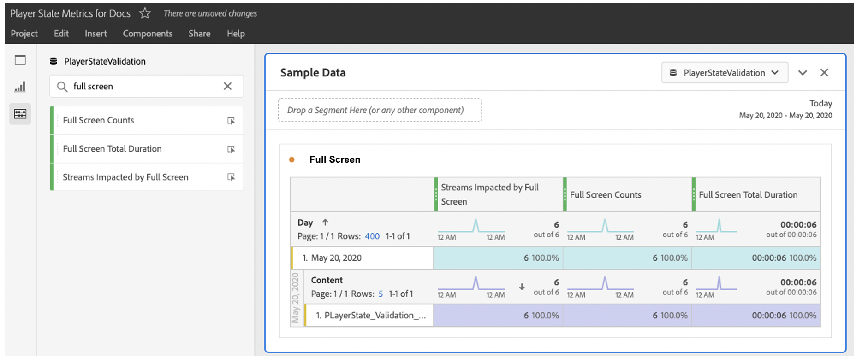Open the Share menu

click(x=199, y=34)
